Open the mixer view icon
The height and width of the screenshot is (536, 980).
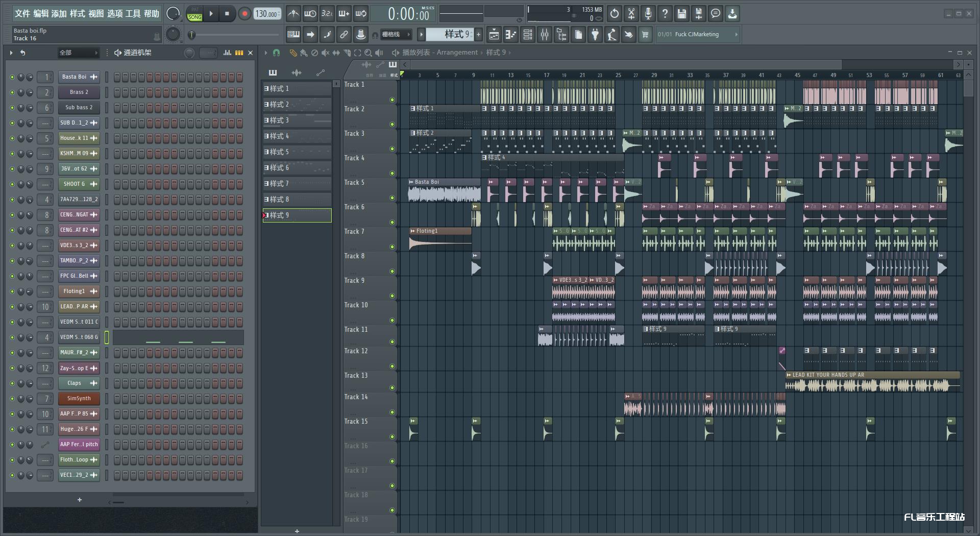545,34
